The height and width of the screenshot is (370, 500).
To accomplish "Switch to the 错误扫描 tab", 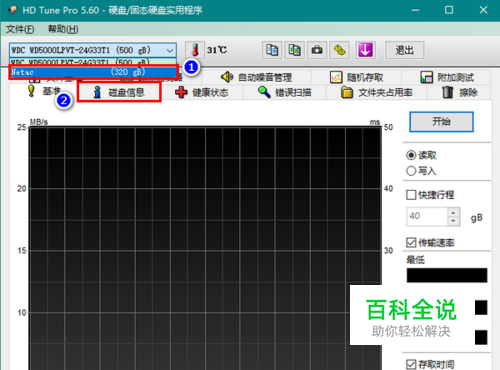I will coord(284,92).
